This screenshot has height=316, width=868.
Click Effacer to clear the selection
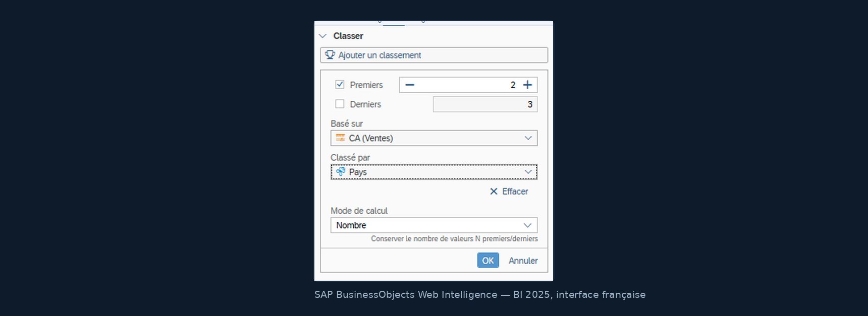tap(509, 192)
